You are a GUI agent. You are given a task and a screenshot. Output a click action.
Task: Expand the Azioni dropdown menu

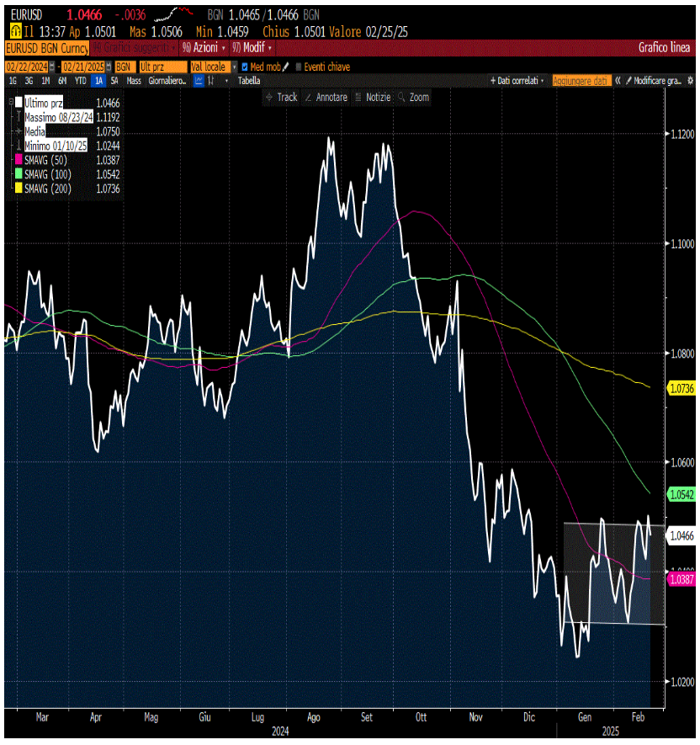pyautogui.click(x=204, y=47)
